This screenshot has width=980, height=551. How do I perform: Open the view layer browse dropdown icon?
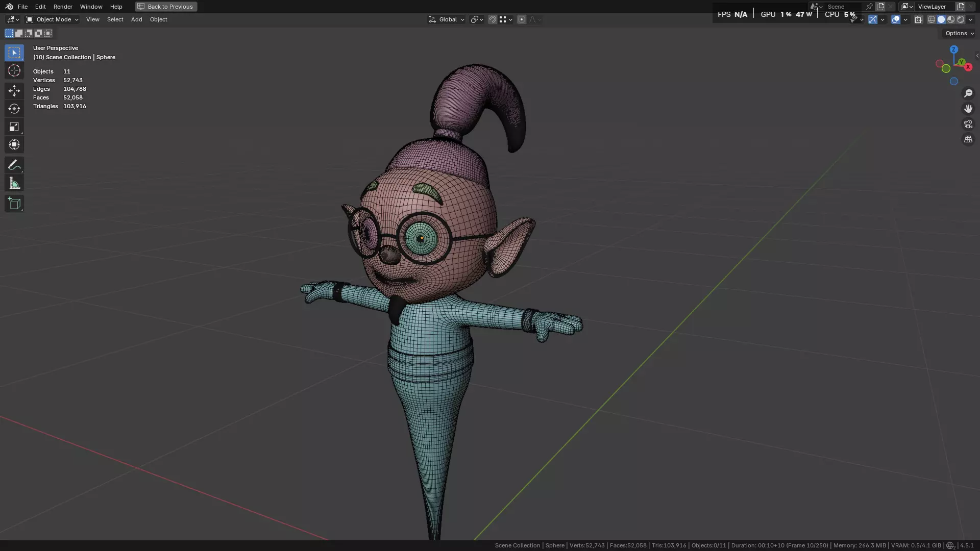(907, 7)
